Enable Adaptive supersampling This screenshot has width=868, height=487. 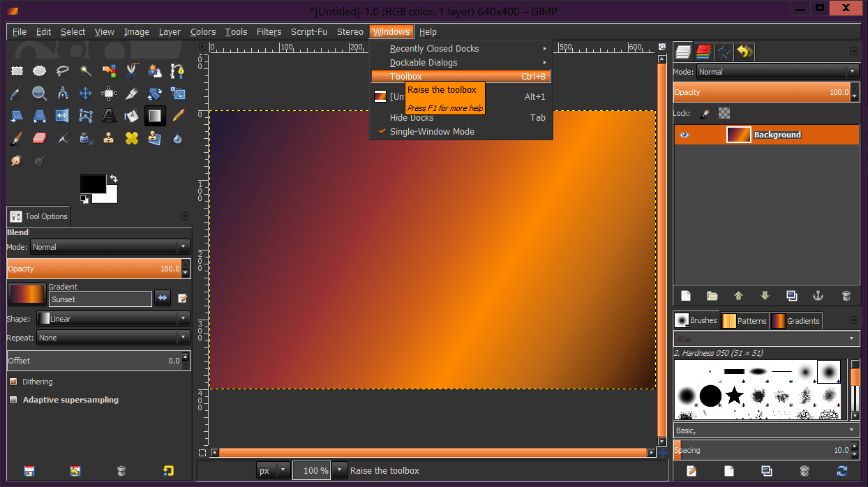(13, 400)
